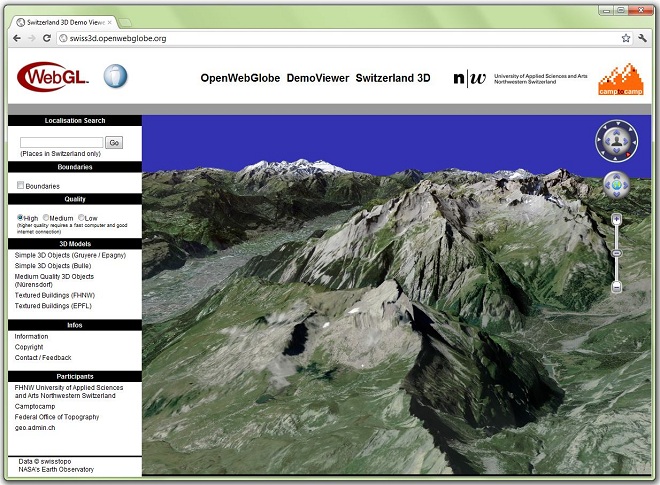Reload the swiss3d page
This screenshot has width=660, height=485.
[x=47, y=38]
